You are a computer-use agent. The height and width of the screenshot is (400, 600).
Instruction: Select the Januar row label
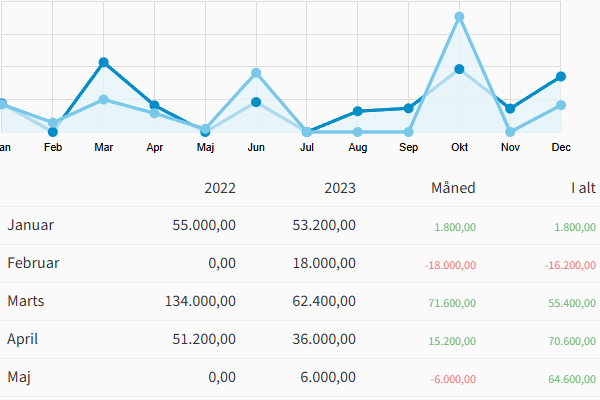pos(31,225)
